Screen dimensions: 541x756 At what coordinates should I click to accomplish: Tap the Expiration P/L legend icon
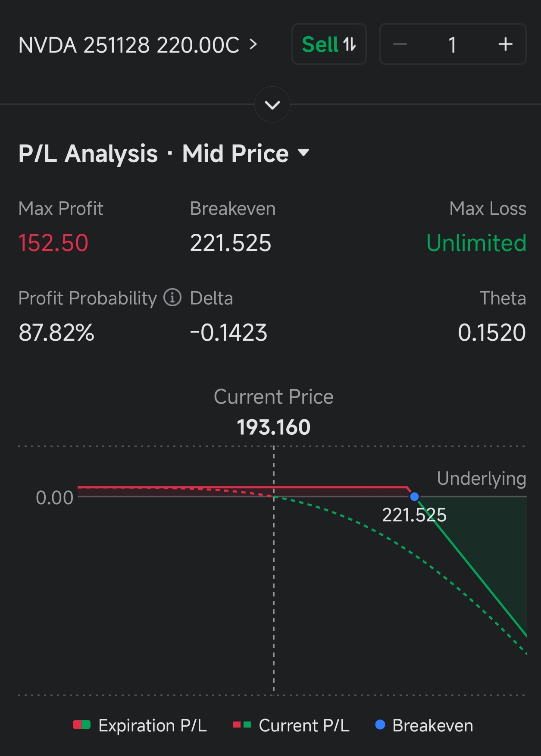(81, 725)
